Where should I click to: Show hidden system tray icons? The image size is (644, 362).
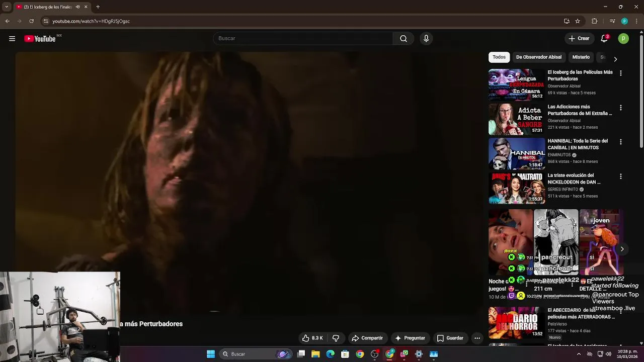[579, 354]
